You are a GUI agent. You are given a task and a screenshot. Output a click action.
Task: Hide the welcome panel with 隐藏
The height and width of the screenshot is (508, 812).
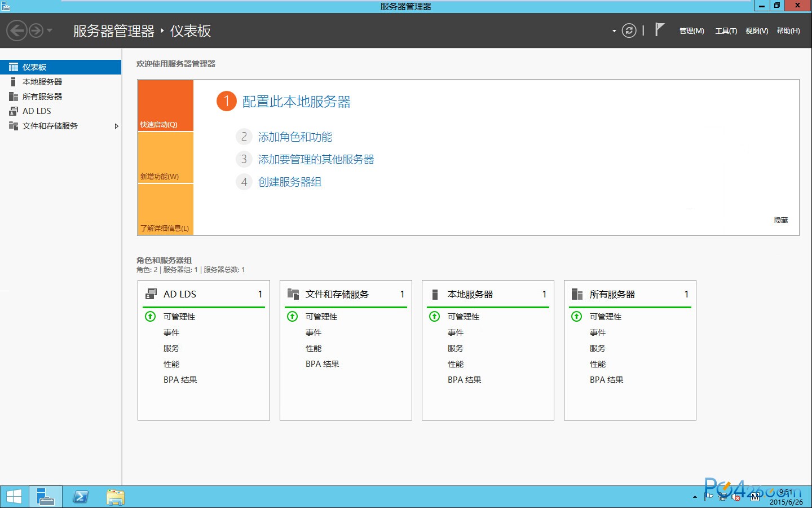tap(781, 220)
